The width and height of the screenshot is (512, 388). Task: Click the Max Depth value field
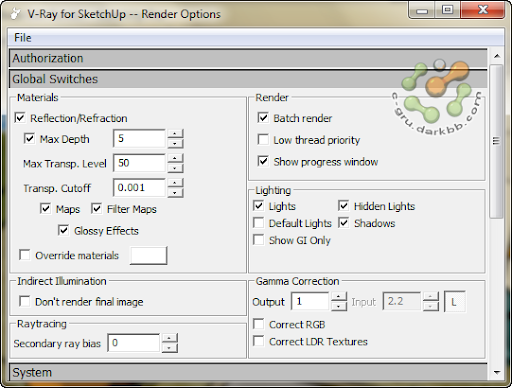pos(139,139)
